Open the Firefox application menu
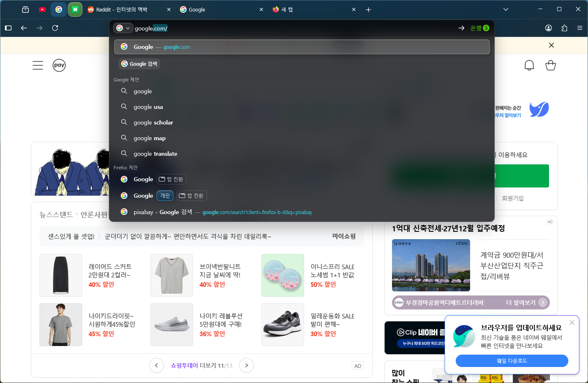This screenshot has height=383, width=588. click(580, 28)
